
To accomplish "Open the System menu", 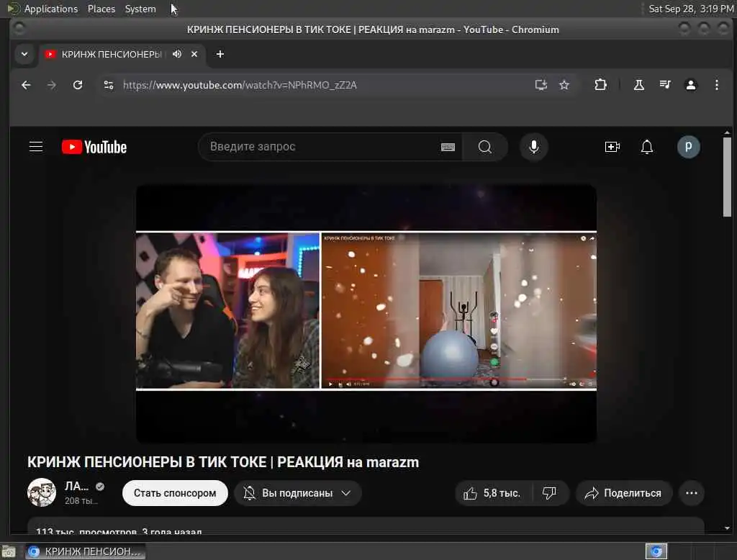I will tap(140, 9).
